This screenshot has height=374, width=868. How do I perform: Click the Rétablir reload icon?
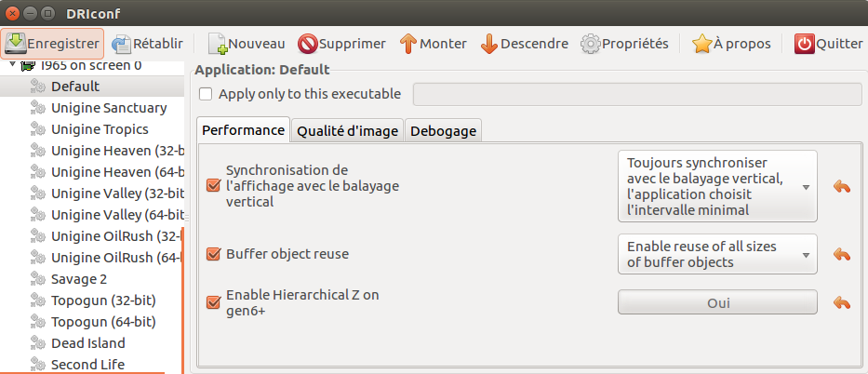tap(122, 44)
